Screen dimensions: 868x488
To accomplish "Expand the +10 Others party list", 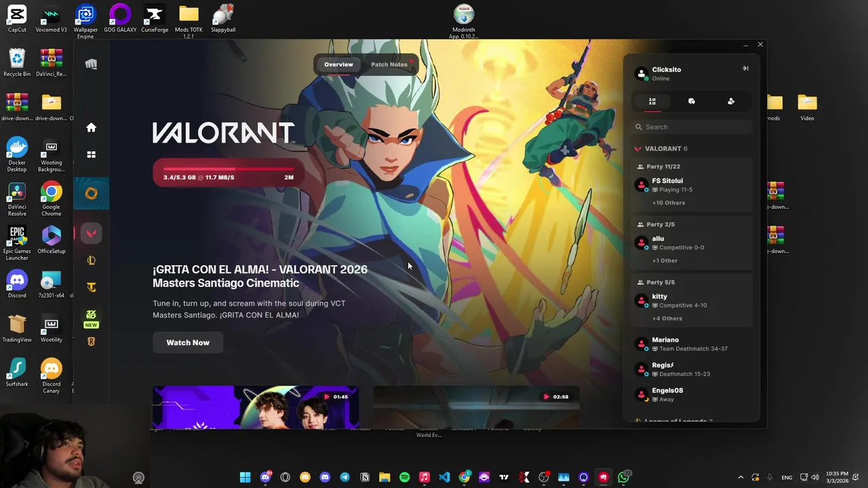I will [669, 203].
